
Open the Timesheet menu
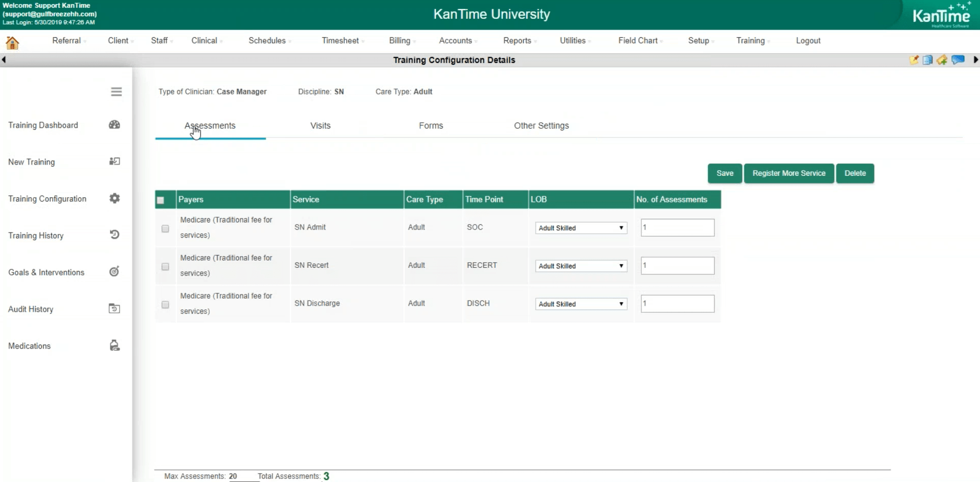pyautogui.click(x=343, y=41)
